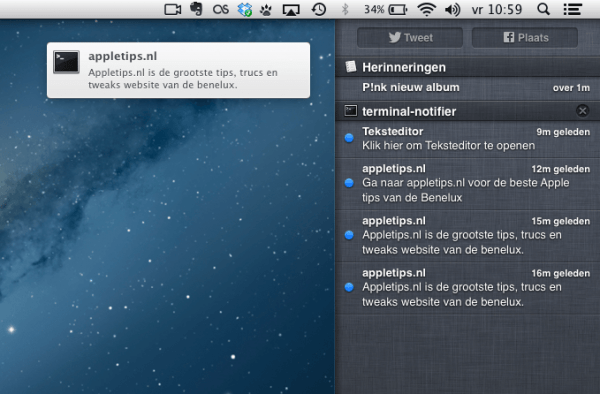Click the Herinneringen notepad icon
The width and height of the screenshot is (600, 394).
(x=351, y=67)
